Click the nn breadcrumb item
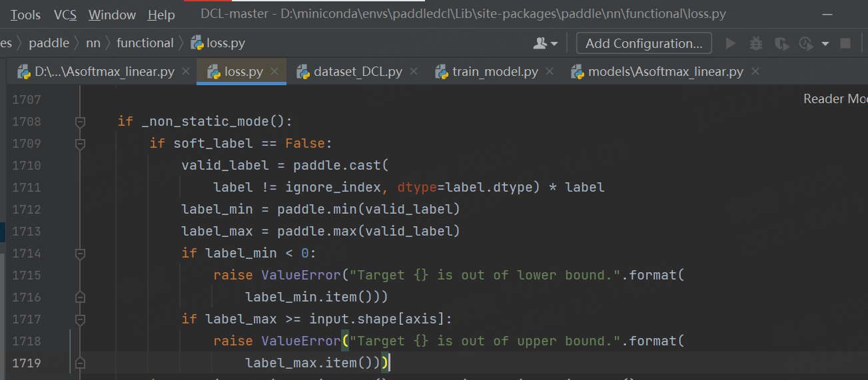The image size is (868, 380). point(93,43)
